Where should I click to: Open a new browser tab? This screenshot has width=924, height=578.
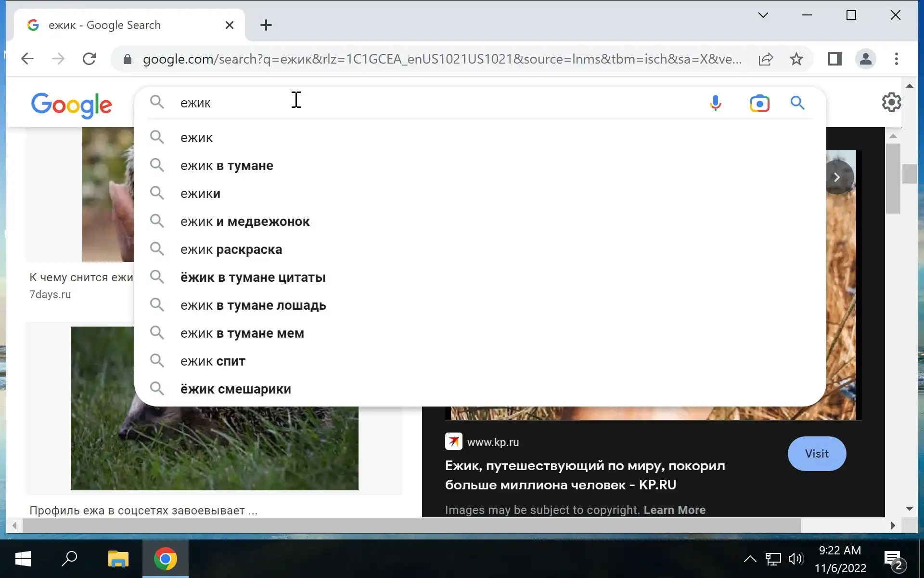266,25
